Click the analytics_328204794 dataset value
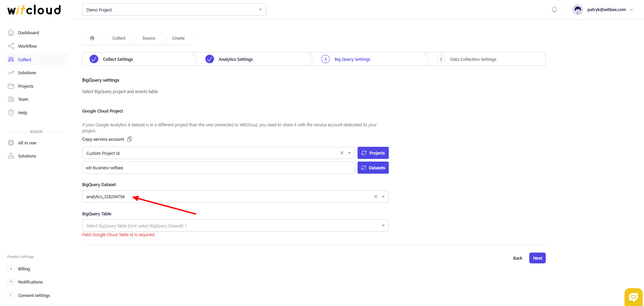Viewport: 644px width, 306px height. 105,196
